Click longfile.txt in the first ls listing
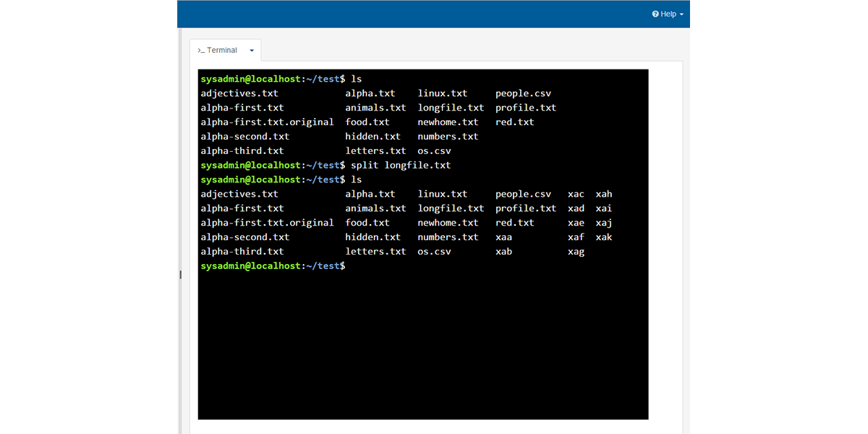The image size is (868, 434). click(451, 108)
